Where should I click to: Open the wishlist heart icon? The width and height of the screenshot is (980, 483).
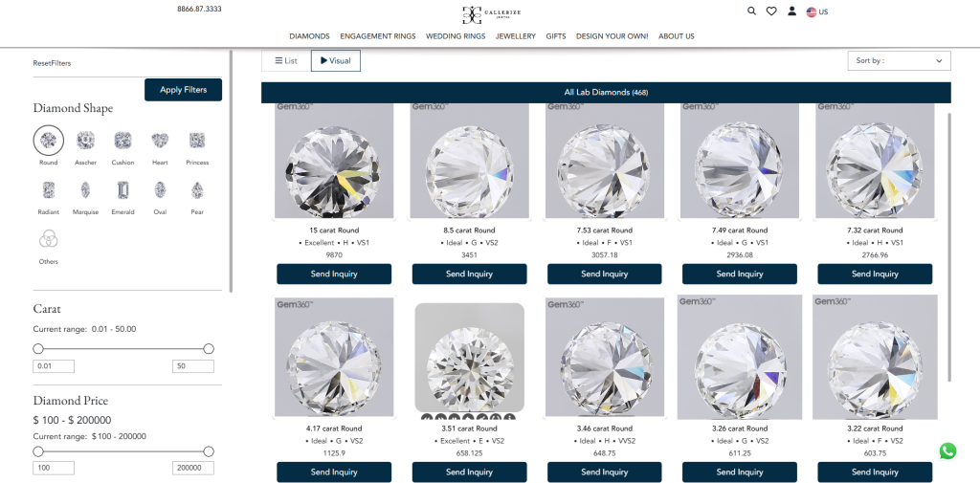(771, 11)
